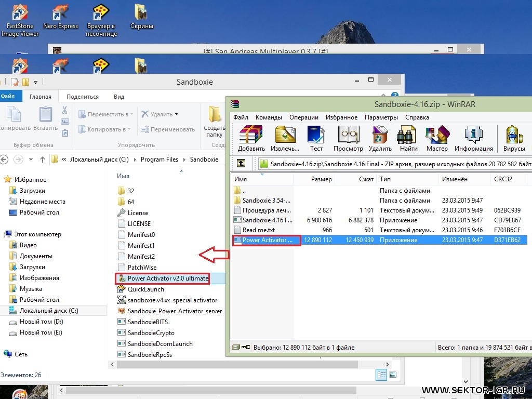Open the Операции menu in WinRAR
The width and height of the screenshot is (532, 399).
tap(303, 117)
